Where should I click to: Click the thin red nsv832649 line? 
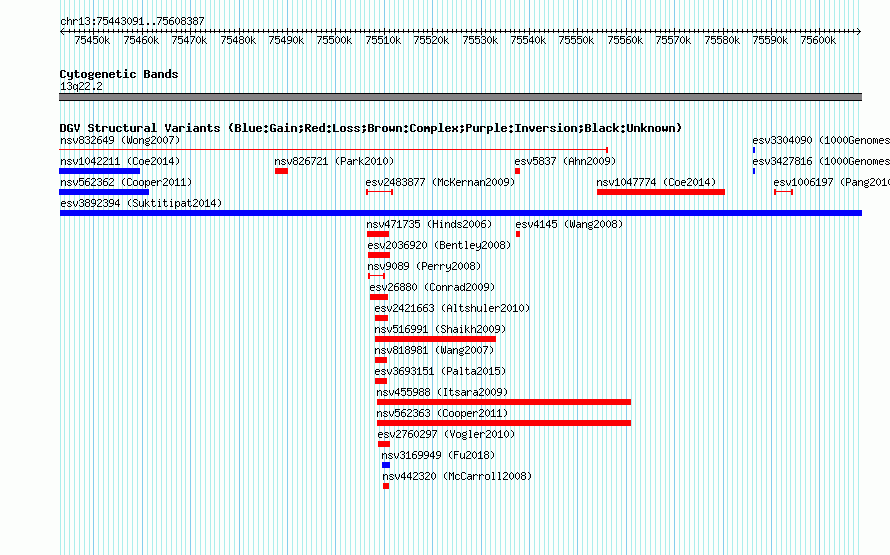[x=334, y=150]
